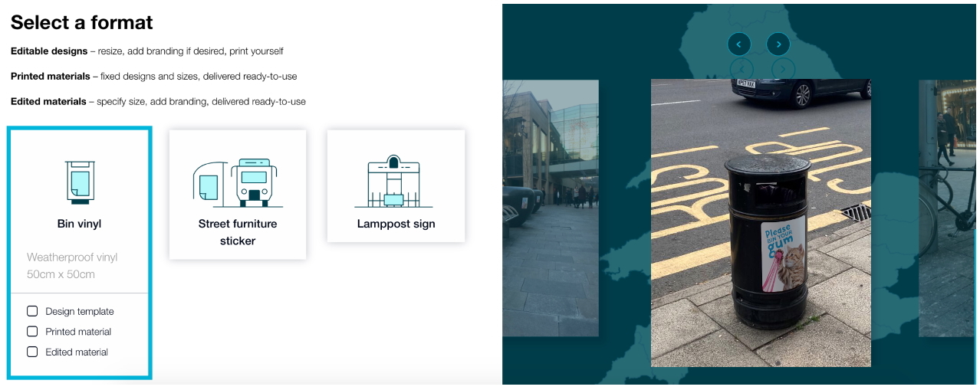Go to the previous carousel photo
Image resolution: width=980 pixels, height=390 pixels.
click(x=739, y=44)
